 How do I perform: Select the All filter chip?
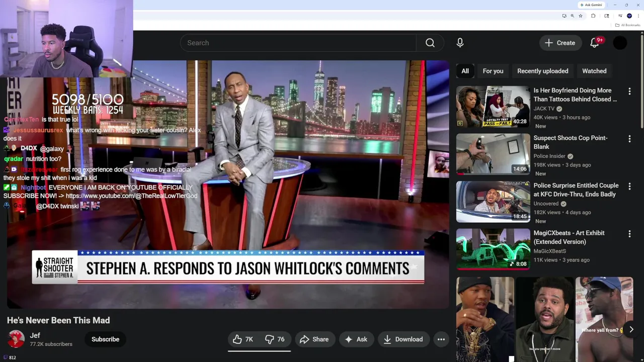(x=465, y=71)
